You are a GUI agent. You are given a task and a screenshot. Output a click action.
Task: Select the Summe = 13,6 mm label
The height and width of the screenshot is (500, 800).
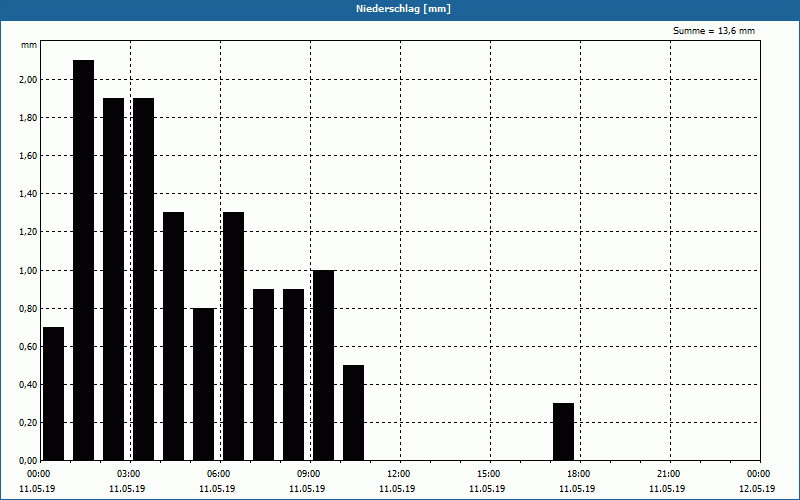click(714, 31)
